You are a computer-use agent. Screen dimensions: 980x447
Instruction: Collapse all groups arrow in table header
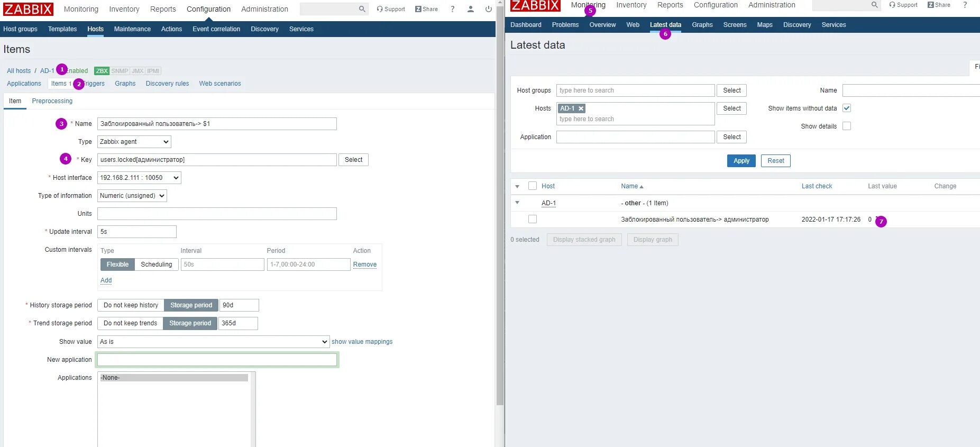[517, 186]
